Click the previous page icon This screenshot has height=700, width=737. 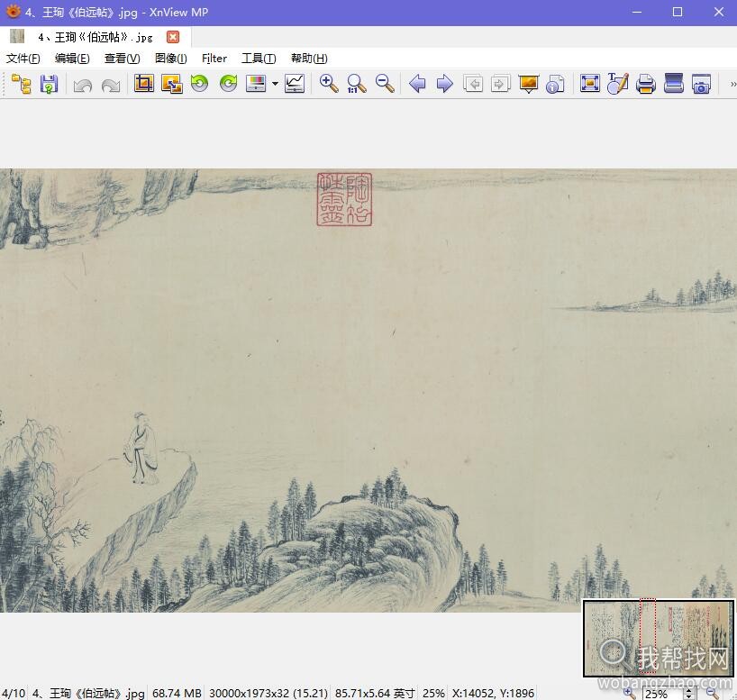pos(473,84)
